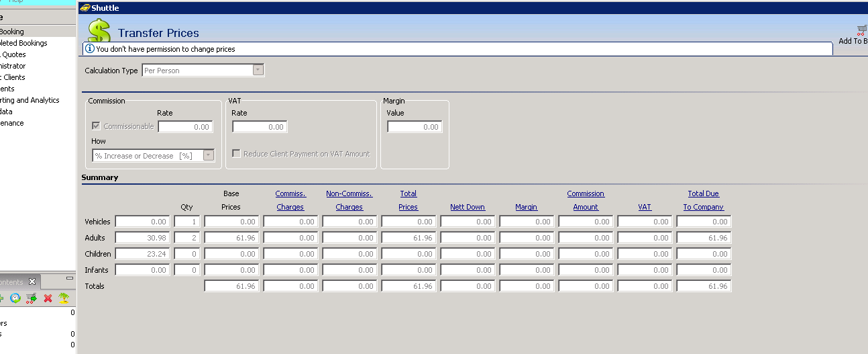Click the Shuttle taxi icon in title bar
The height and width of the screenshot is (354, 868).
click(85, 8)
